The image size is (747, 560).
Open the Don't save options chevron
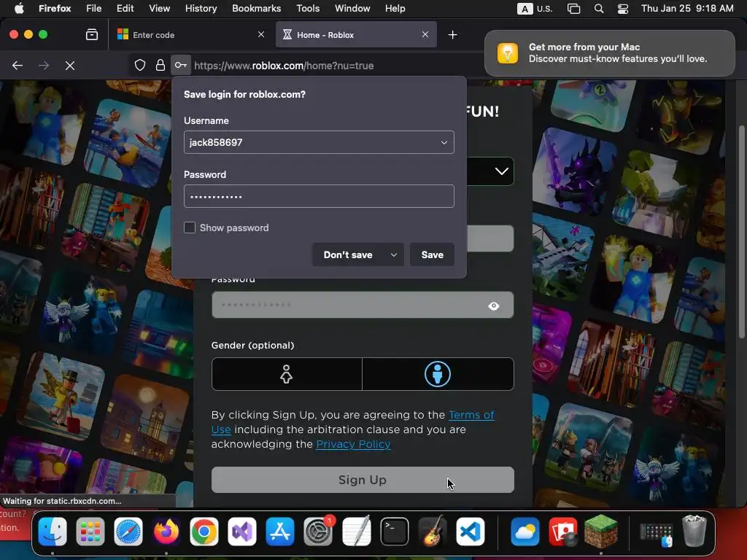tap(393, 254)
